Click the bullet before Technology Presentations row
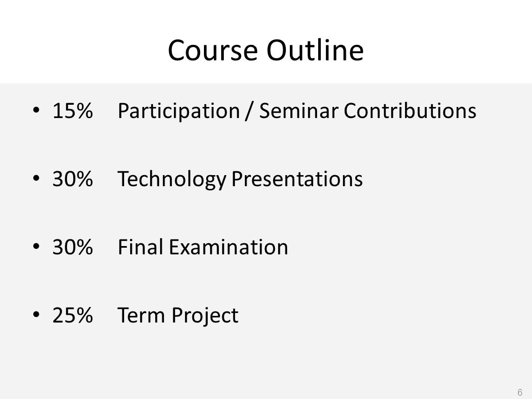 (37, 178)
